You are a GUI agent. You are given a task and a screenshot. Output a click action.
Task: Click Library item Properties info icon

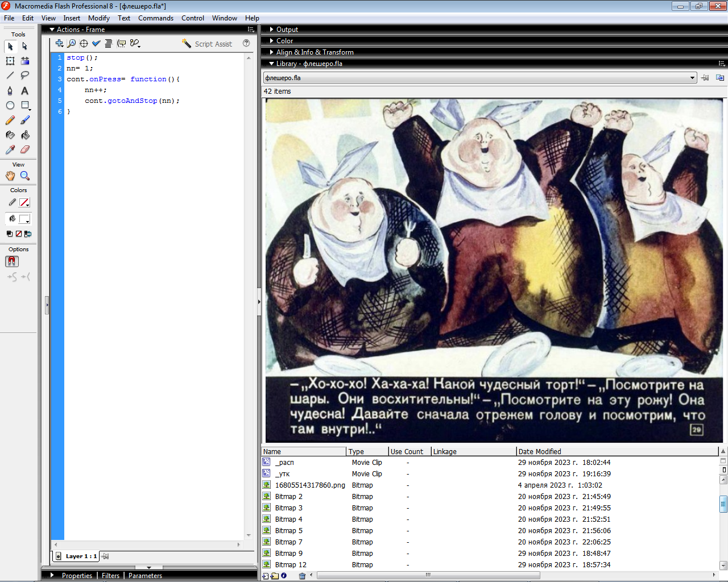(x=284, y=576)
